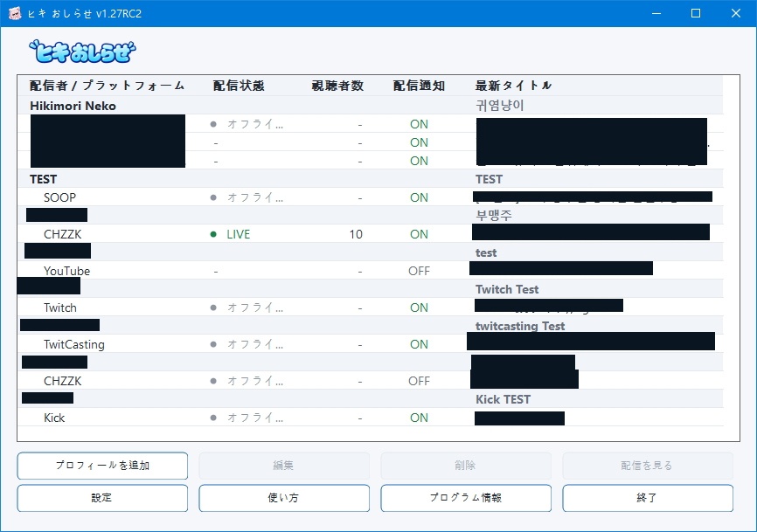Toggle the second ON under Hikimori Neko

(x=419, y=142)
